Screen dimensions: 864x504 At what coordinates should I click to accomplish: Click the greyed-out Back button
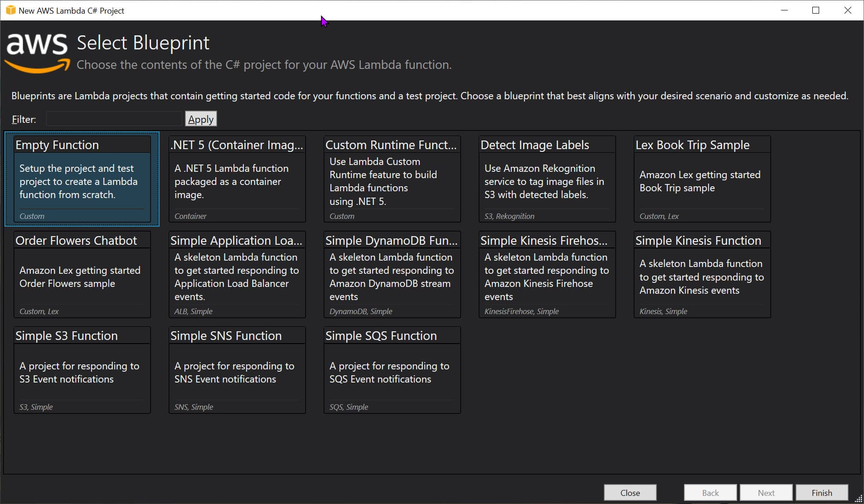click(x=710, y=493)
